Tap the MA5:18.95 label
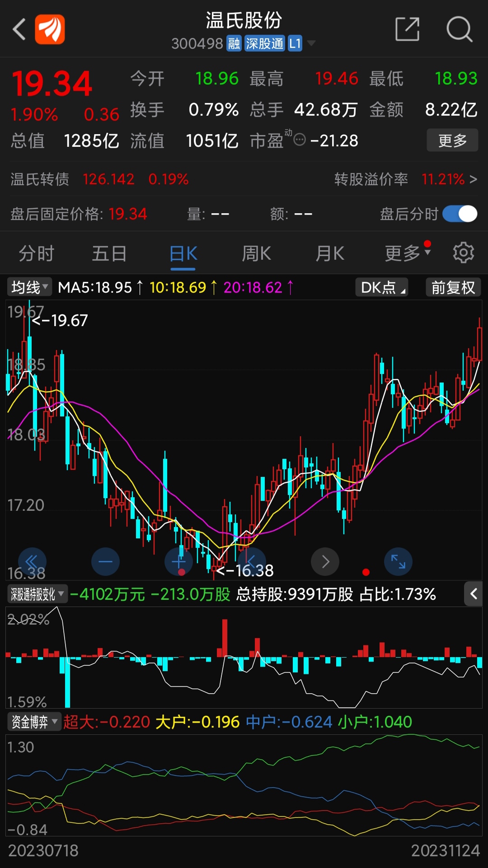 click(x=95, y=287)
